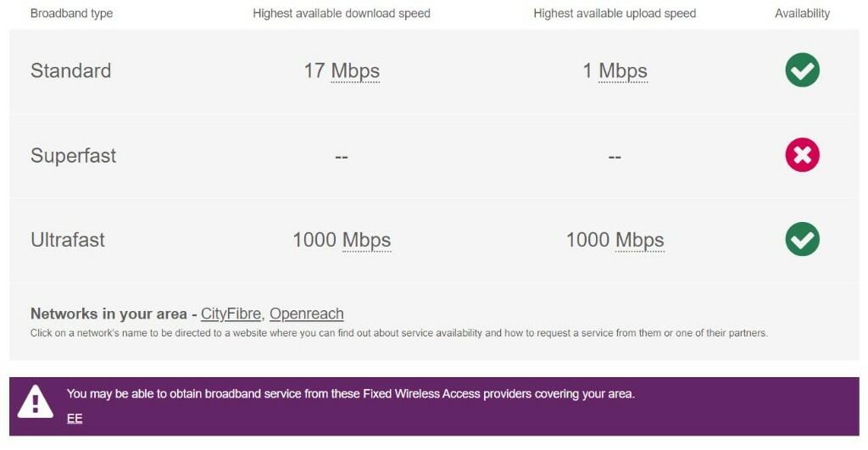The image size is (868, 450).
Task: Click Mbps abbreviation in Standard upload speed
Action: tap(623, 70)
